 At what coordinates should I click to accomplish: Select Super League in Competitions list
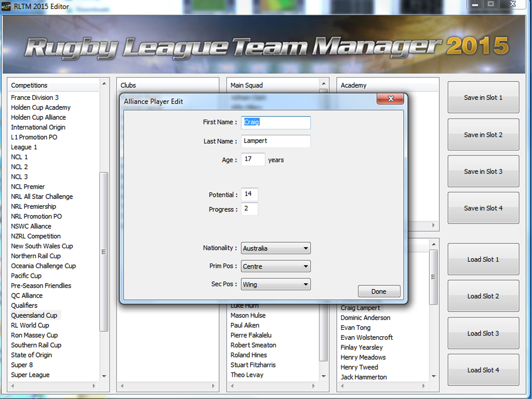[30, 375]
